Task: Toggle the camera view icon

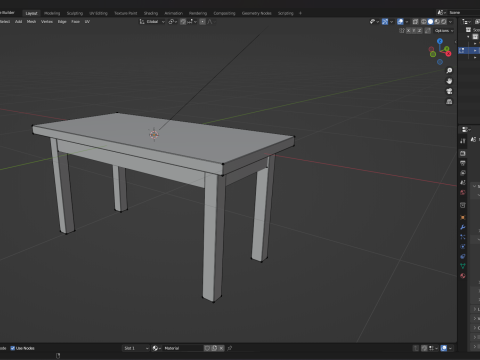Action: point(449,91)
